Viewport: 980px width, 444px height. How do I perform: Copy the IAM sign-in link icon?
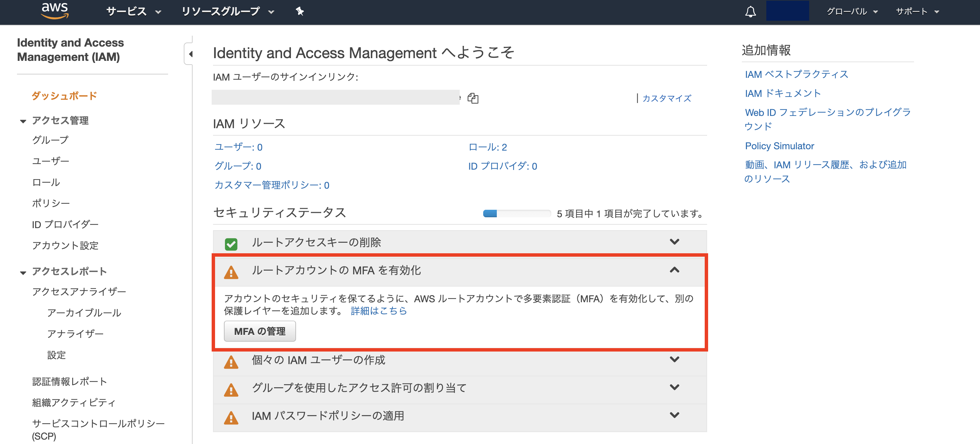(473, 98)
